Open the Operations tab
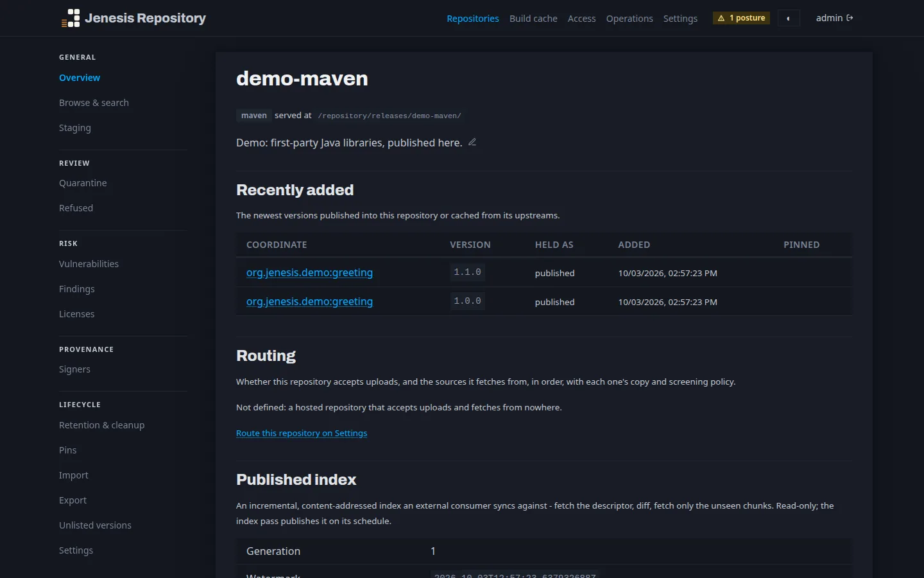 (629, 19)
